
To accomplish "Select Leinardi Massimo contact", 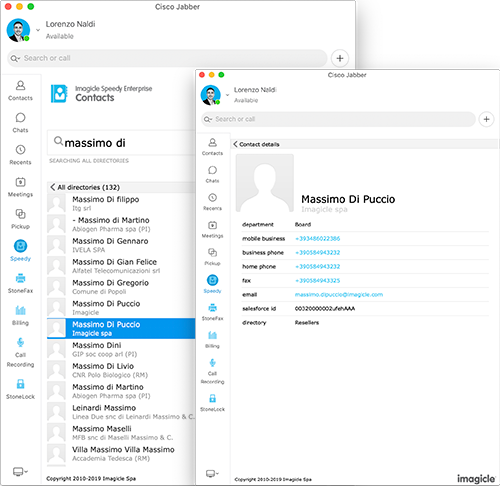I will [121, 412].
